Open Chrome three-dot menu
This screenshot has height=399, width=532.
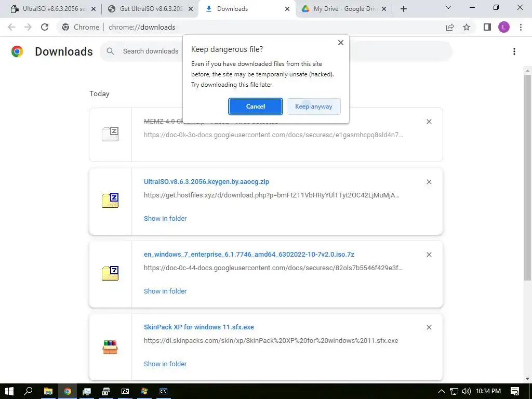[x=521, y=27]
